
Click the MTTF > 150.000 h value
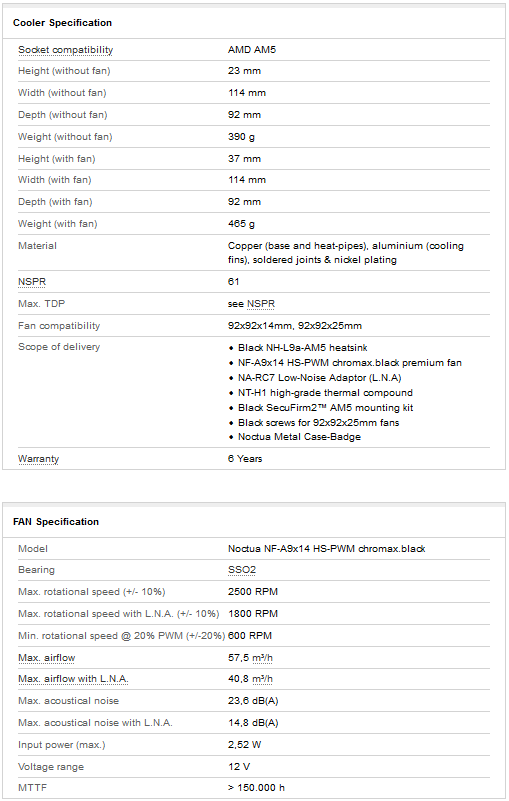(256, 788)
